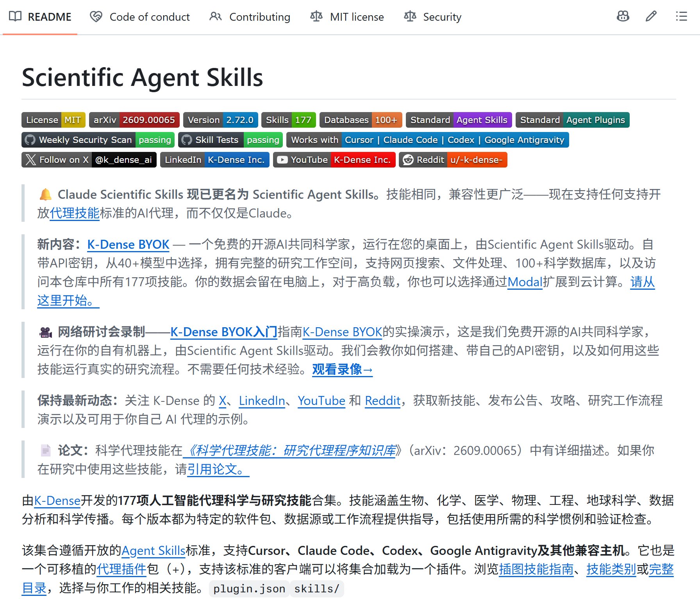The width and height of the screenshot is (700, 599).
Task: Click the 引用论文 link
Action: [218, 469]
